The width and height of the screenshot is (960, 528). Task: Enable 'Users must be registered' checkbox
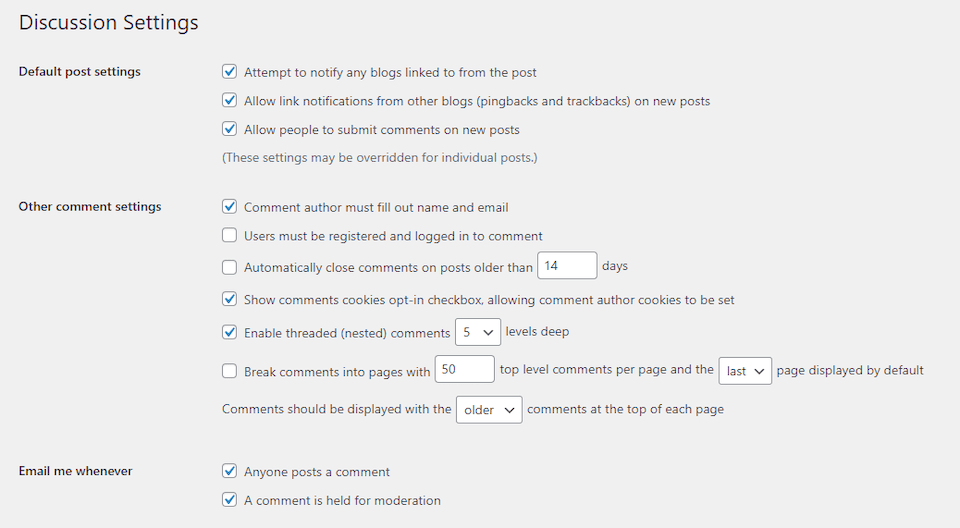pos(229,236)
